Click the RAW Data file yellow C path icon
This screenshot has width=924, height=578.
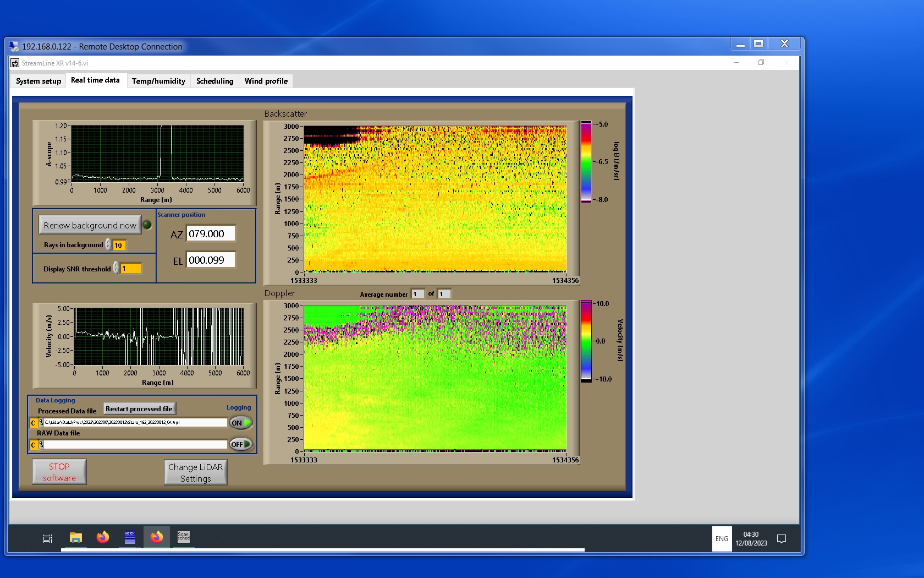pos(34,445)
